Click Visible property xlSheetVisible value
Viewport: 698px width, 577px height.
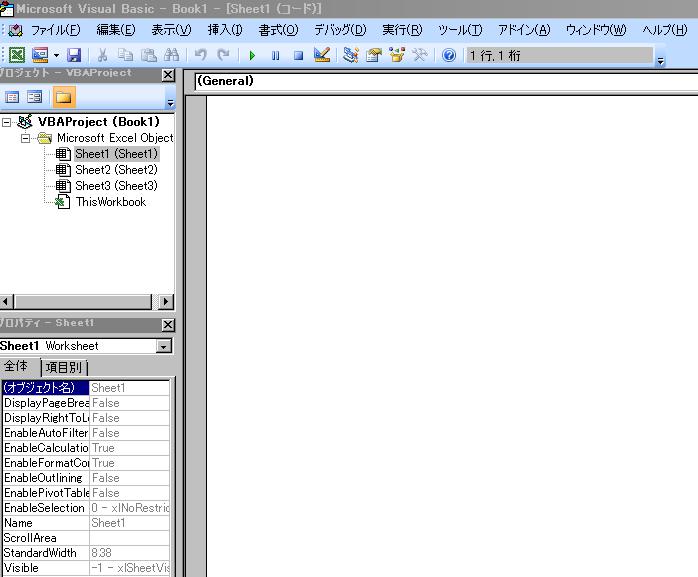click(130, 568)
